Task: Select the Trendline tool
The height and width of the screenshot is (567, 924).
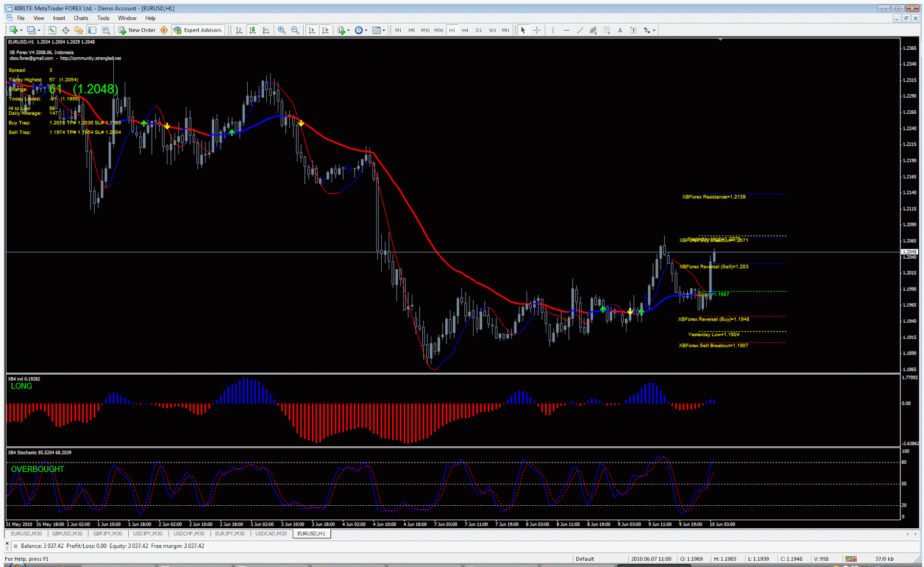Action: click(580, 30)
